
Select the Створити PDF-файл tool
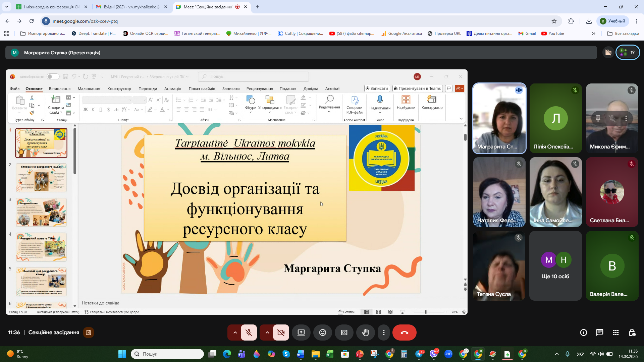point(355,104)
